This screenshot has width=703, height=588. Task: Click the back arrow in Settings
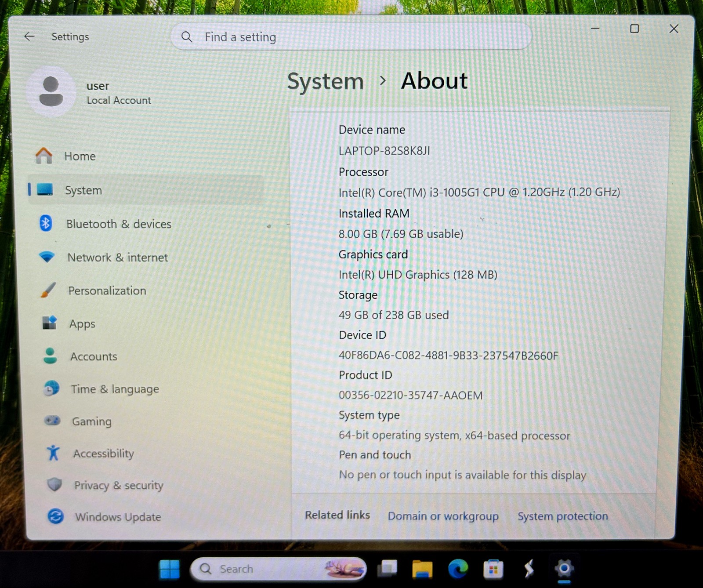coord(29,36)
